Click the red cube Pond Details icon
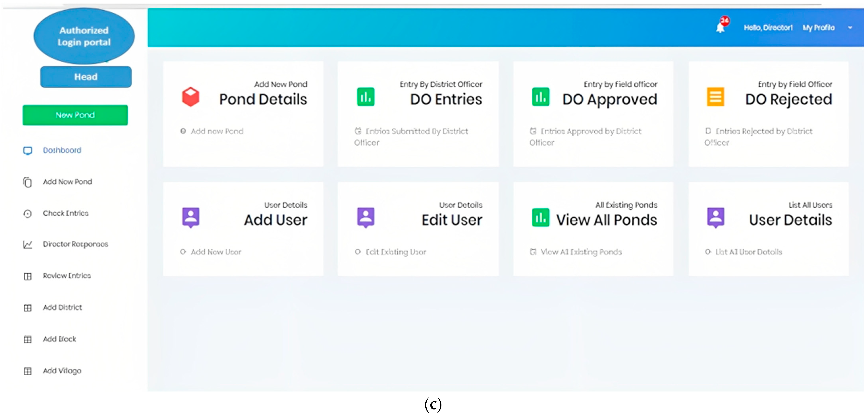The image size is (868, 417). 191,97
